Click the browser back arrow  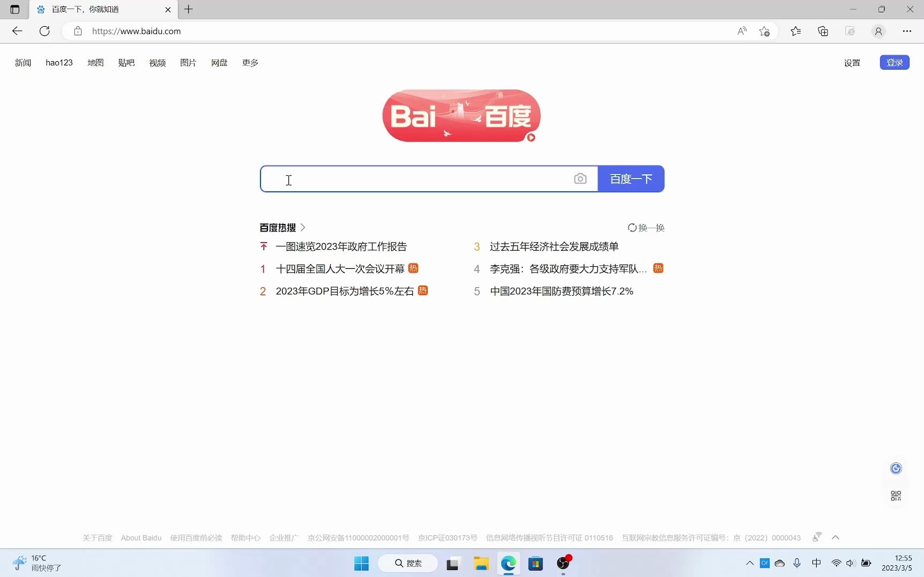tap(17, 31)
